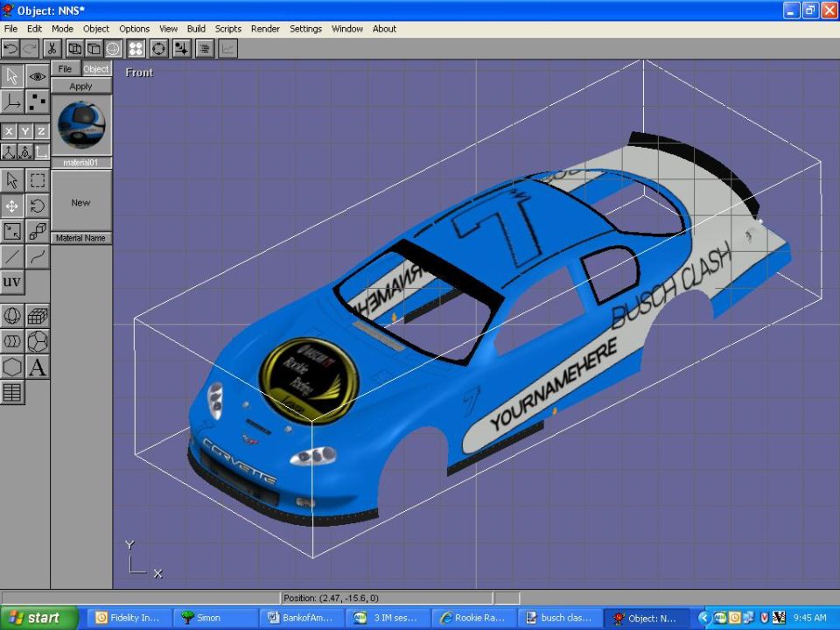Open the Options menu
This screenshot has height=630, width=840.
(x=134, y=29)
